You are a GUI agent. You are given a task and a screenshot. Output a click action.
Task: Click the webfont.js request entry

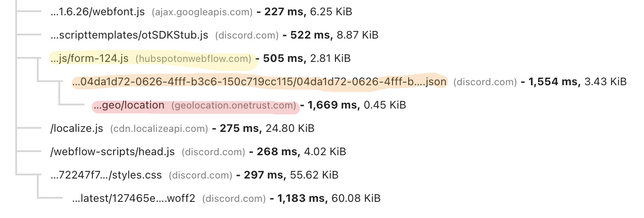tap(97, 12)
